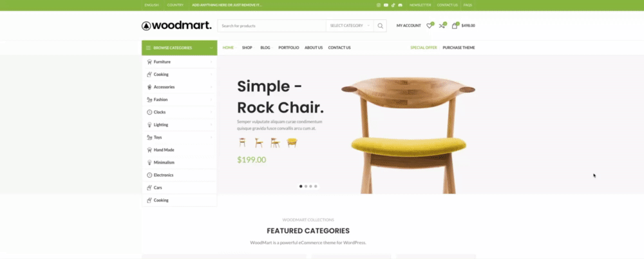
Task: Open the Discord social icon
Action: point(400,5)
